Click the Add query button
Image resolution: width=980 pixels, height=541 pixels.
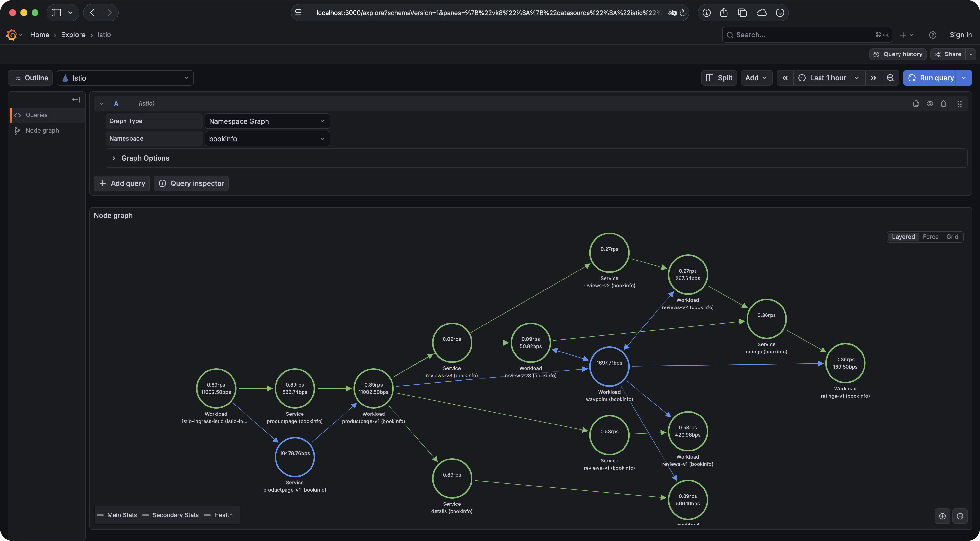tap(122, 183)
